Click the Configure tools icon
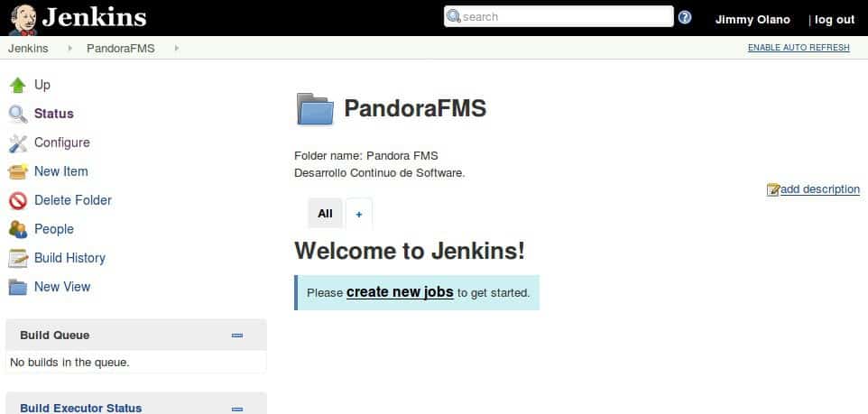Viewport: 868px width, 414px height. pos(18,143)
